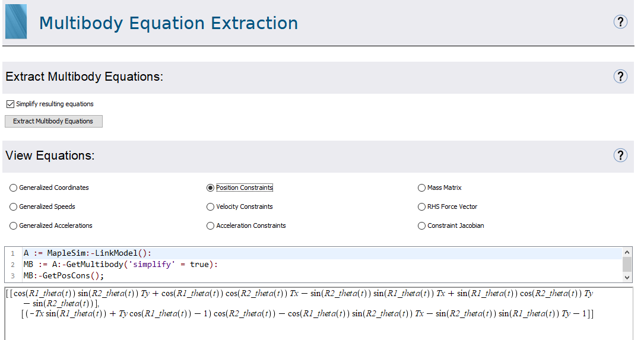The image size is (644, 340).
Task: Select the Position Constraints radio button
Action: point(210,188)
